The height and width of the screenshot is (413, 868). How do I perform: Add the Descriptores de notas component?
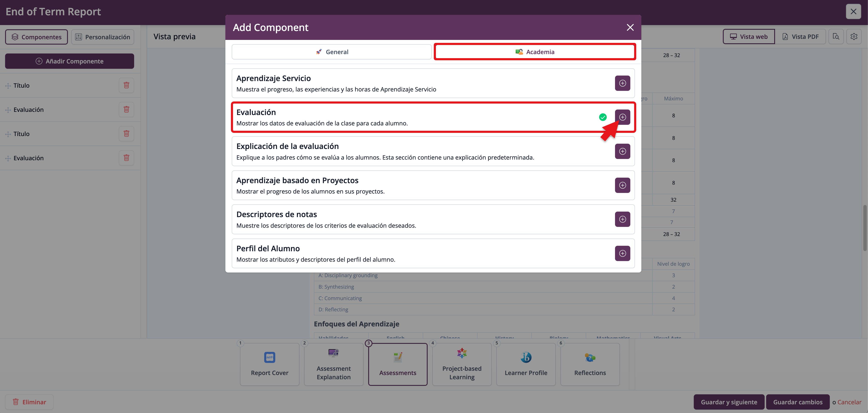tap(622, 219)
